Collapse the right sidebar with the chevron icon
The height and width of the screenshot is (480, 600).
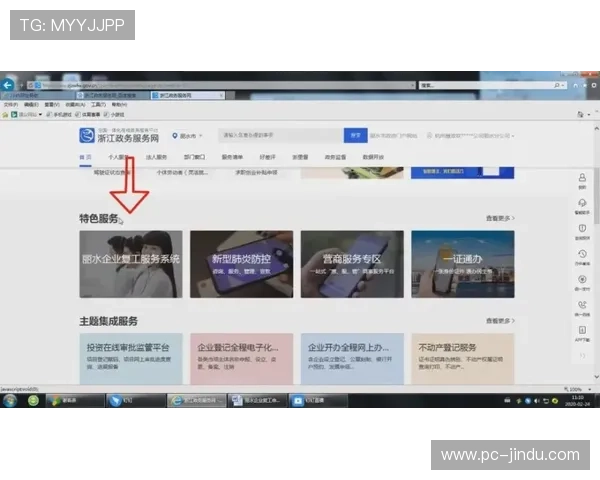(x=582, y=356)
